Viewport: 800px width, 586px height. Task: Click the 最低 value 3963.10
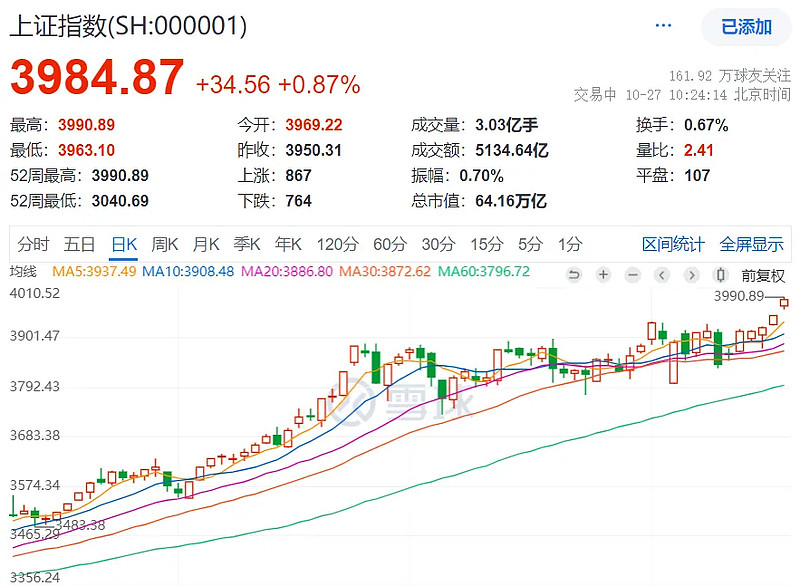point(86,150)
